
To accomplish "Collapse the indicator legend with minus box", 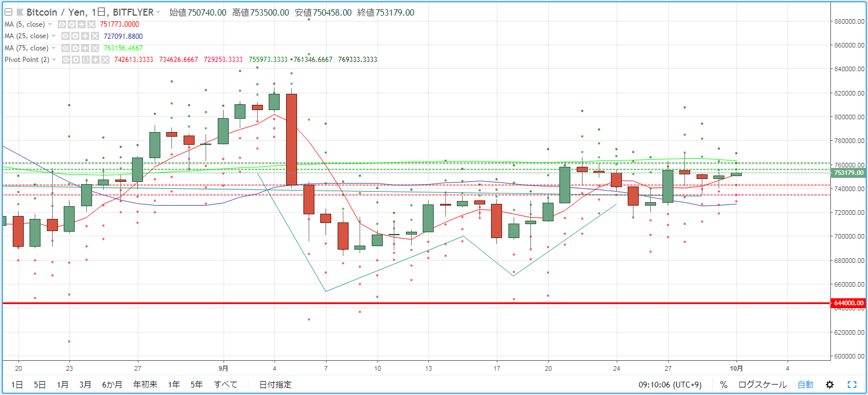I will click(x=8, y=12).
